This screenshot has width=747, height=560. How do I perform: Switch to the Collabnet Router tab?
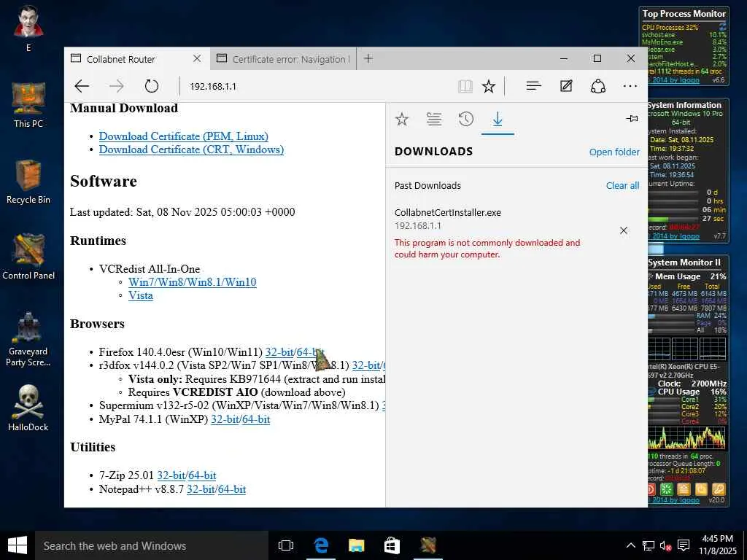(x=137, y=59)
